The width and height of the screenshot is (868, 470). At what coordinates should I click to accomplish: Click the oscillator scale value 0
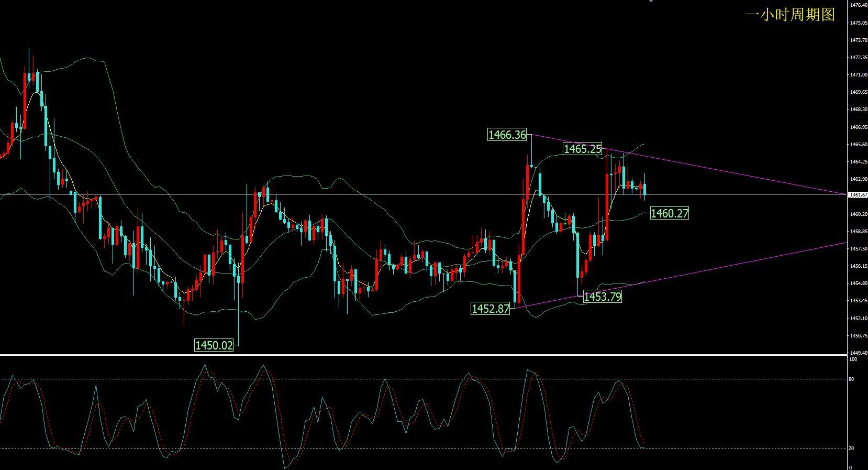tap(851, 467)
